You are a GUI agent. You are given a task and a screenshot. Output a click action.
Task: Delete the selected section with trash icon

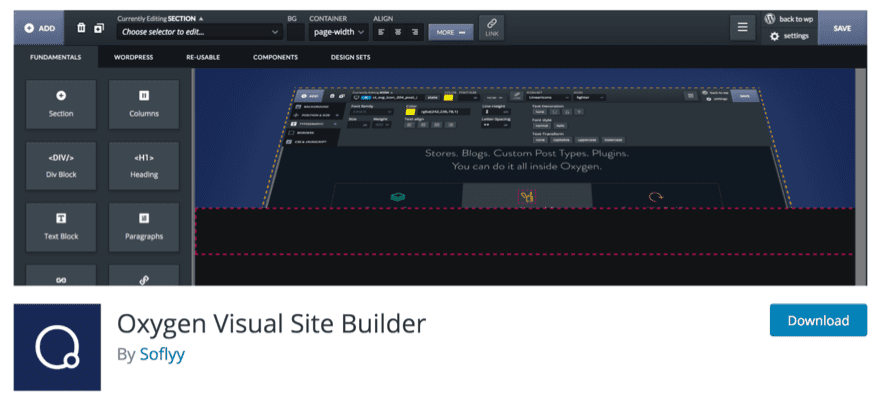pos(81,28)
